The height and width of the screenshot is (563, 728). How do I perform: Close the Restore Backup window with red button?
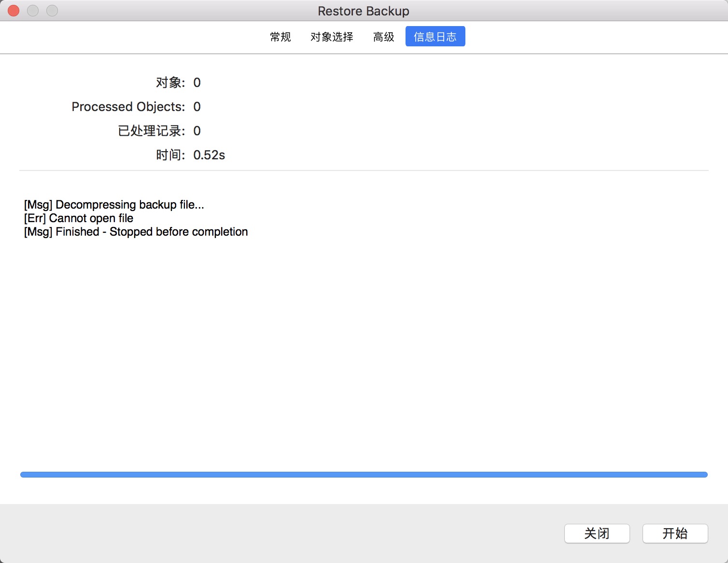14,11
